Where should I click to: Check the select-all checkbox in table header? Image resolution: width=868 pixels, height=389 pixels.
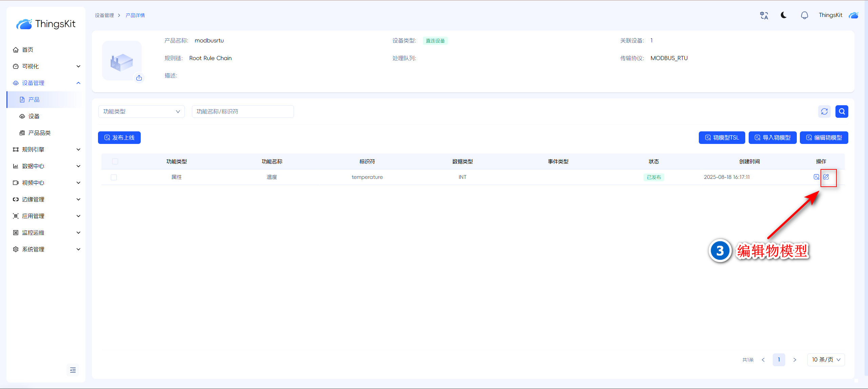[x=115, y=162]
